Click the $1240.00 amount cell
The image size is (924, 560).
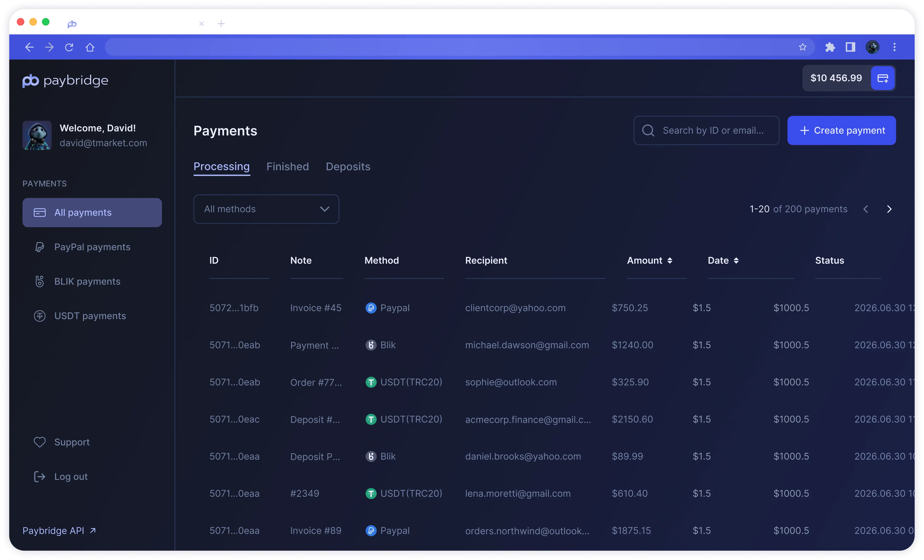[x=632, y=345]
